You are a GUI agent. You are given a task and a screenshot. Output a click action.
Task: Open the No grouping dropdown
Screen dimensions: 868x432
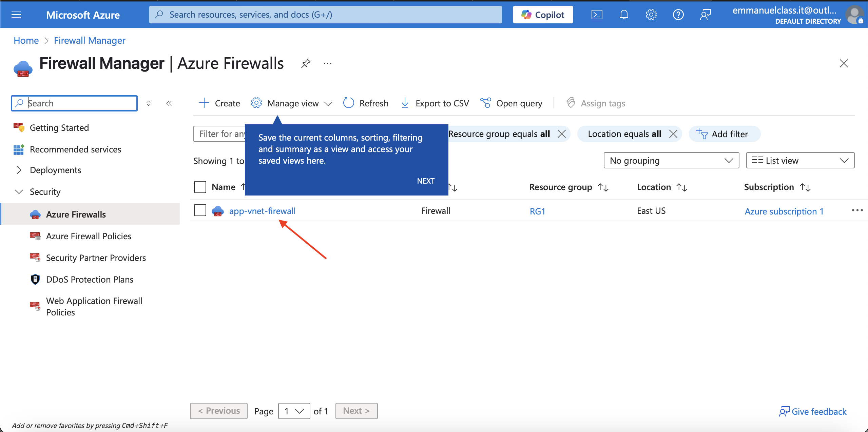[671, 160]
